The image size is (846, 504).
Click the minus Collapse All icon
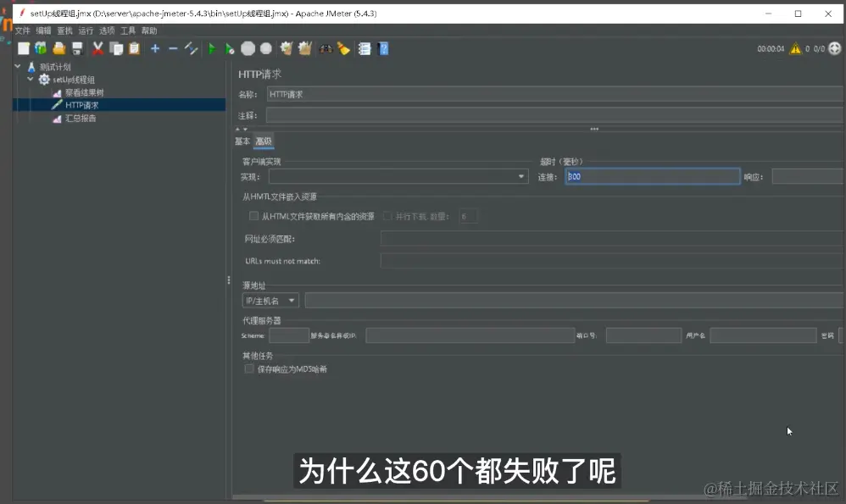point(173,48)
